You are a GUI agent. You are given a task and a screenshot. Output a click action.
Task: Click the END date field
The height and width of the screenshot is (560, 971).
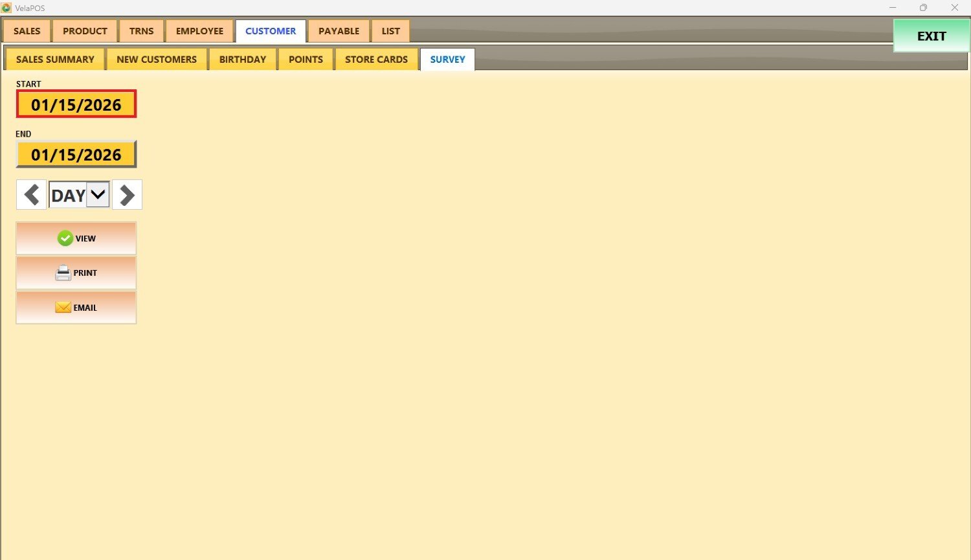coord(76,155)
